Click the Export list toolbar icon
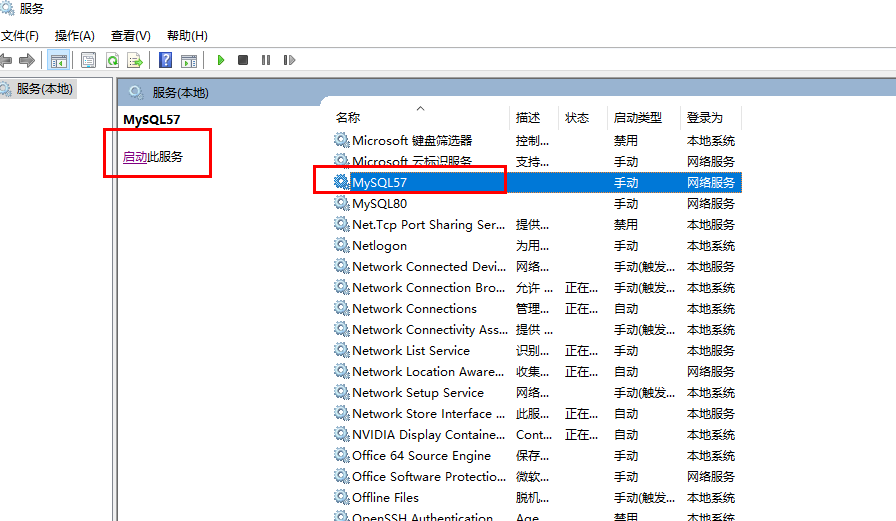Screen dimensions: 896x521 point(135,60)
